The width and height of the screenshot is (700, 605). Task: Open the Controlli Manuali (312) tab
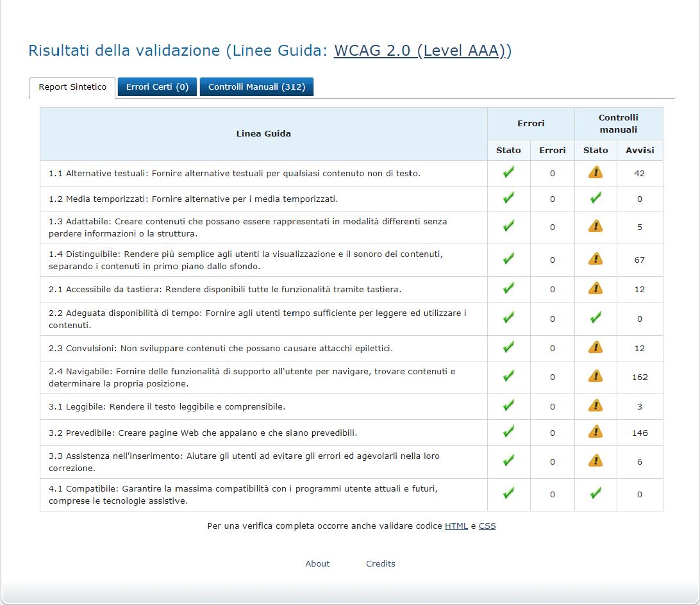click(256, 87)
